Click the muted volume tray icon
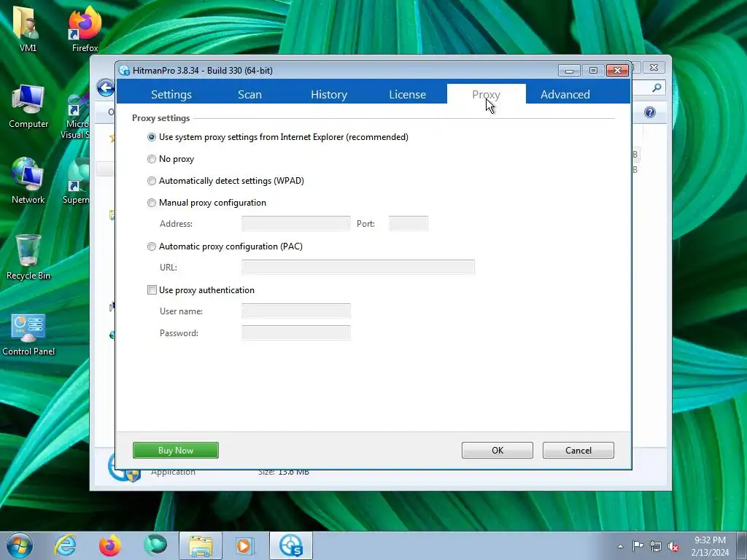The image size is (747, 560). pyautogui.click(x=673, y=546)
